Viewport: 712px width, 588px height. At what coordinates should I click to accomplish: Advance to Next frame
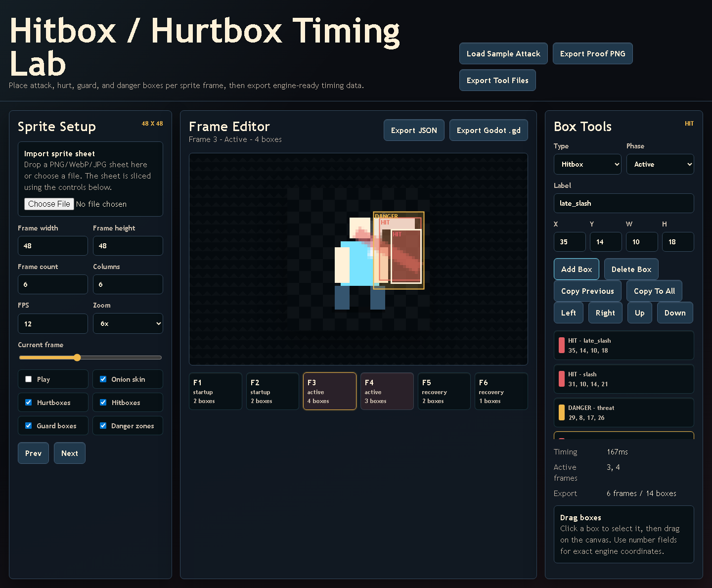(x=70, y=453)
